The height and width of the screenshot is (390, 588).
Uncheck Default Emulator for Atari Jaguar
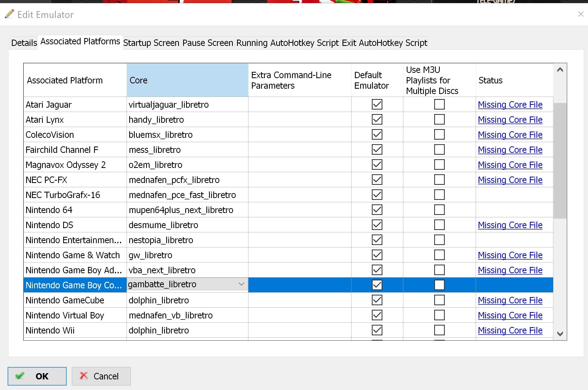coord(377,104)
